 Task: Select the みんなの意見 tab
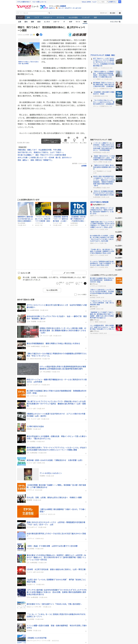pos(73,17)
